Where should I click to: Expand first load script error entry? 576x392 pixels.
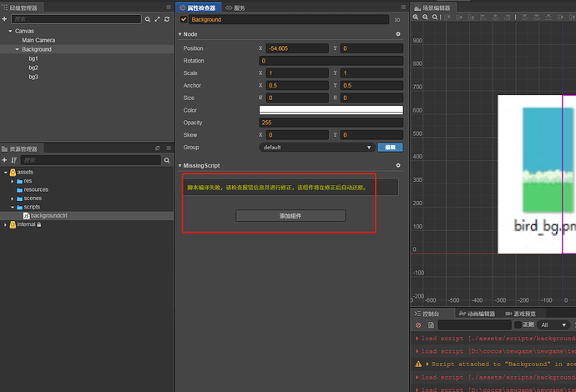(x=417, y=338)
